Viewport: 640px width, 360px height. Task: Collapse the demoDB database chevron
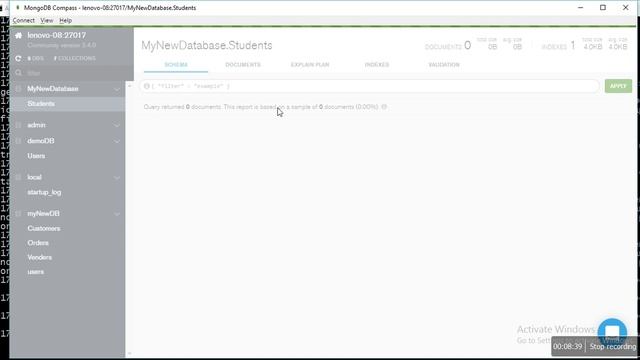(117, 141)
